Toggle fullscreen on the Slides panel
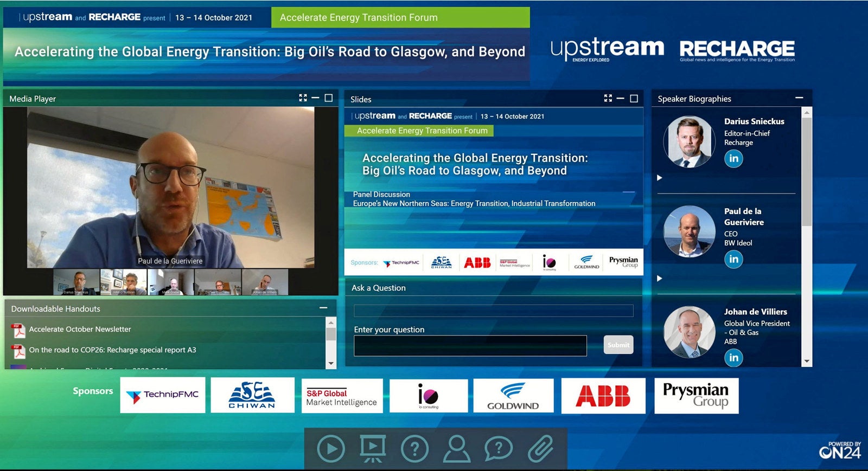 pyautogui.click(x=608, y=98)
